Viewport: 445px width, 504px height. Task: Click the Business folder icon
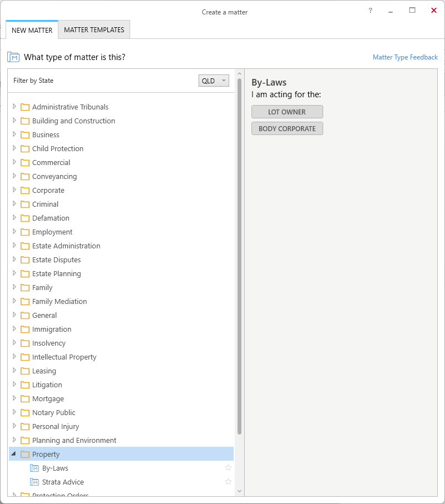25,134
